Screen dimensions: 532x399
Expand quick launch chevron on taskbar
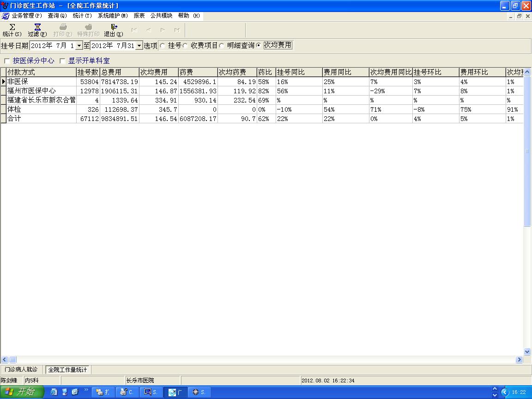(x=86, y=390)
